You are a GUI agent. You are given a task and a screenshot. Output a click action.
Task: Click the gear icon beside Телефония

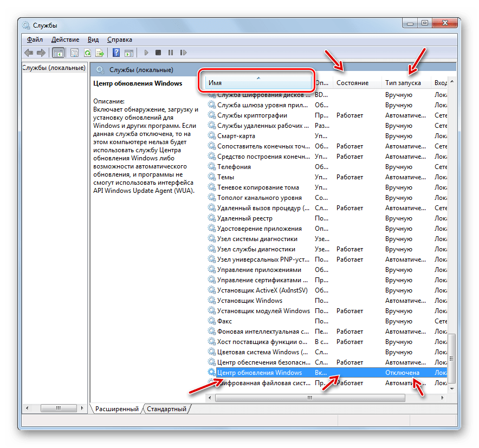[211, 166]
